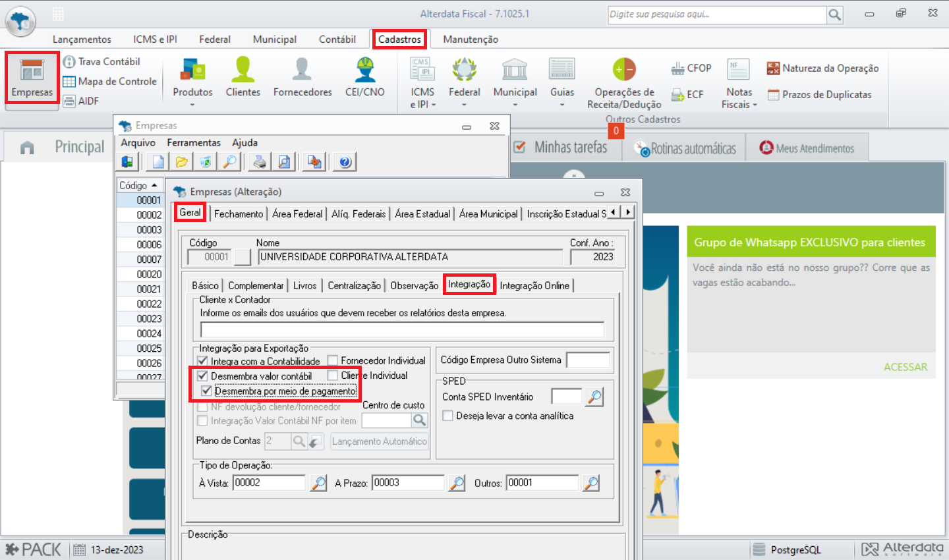Switch to the Integração sub-tab
Image resolution: width=949 pixels, height=560 pixels.
[x=469, y=285]
